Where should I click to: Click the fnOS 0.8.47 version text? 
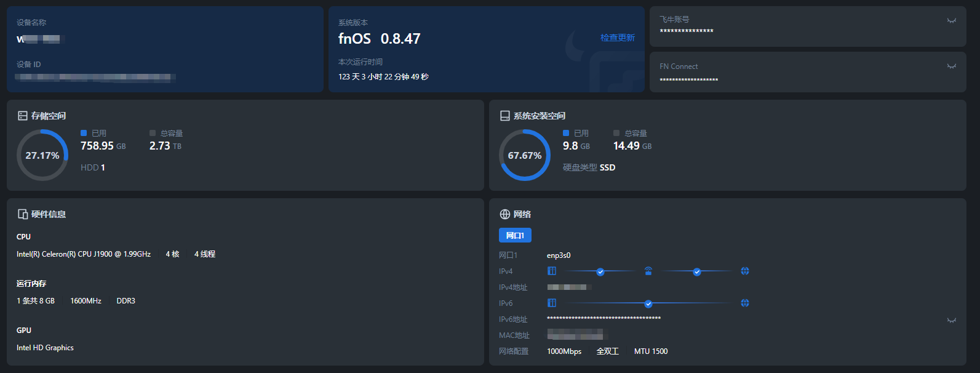pyautogui.click(x=379, y=39)
